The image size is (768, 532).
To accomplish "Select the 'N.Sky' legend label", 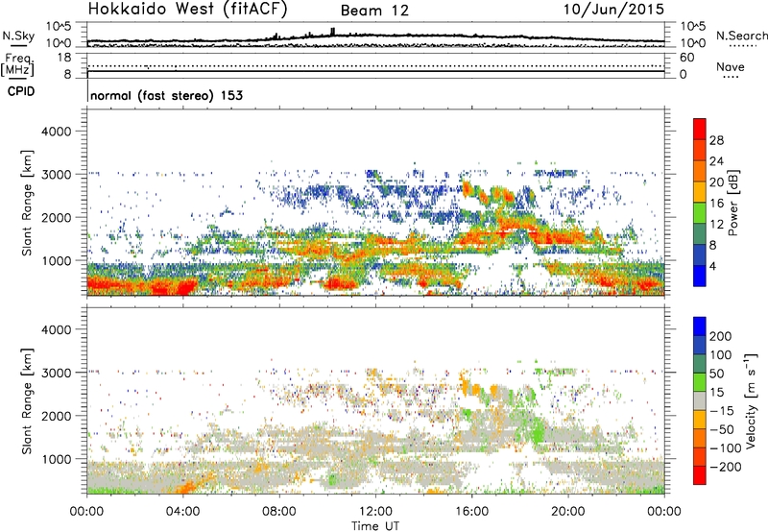I will pyautogui.click(x=18, y=36).
